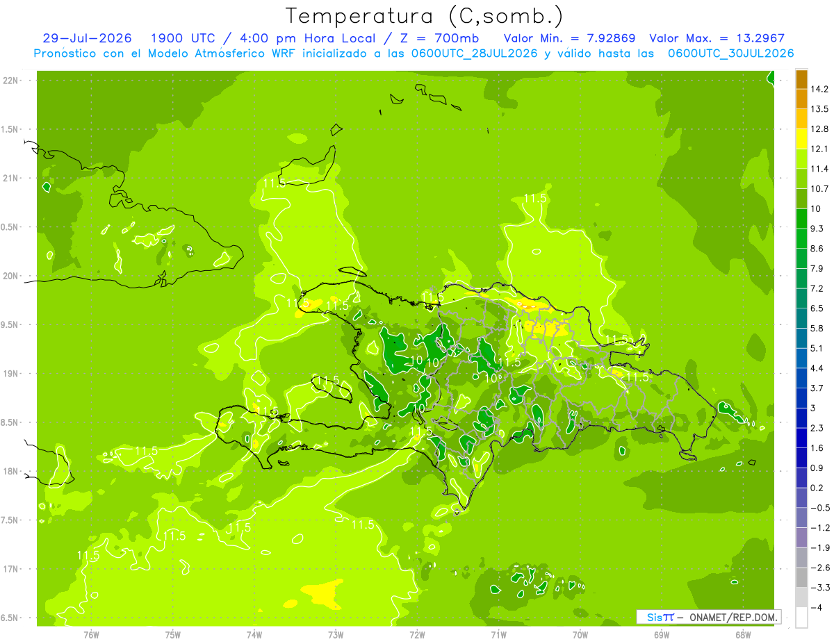Click the '0.9' colorbar value
This screenshot has width=834, height=644.
pos(817,468)
